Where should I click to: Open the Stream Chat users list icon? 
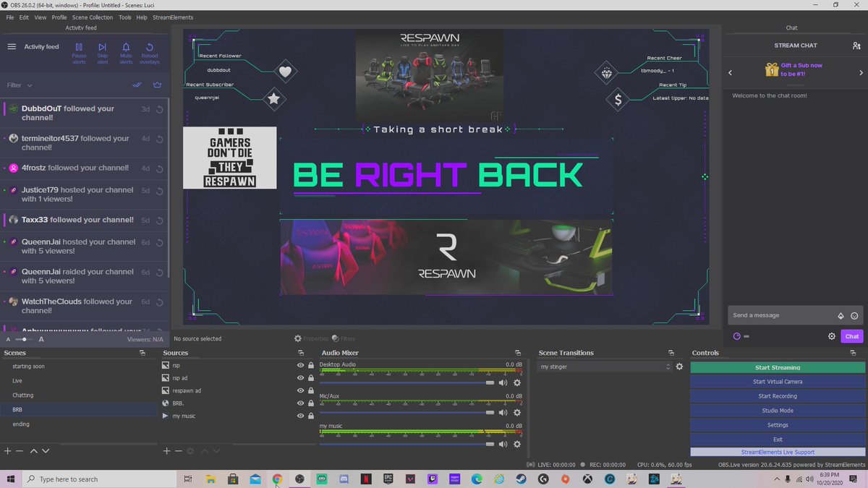(856, 46)
